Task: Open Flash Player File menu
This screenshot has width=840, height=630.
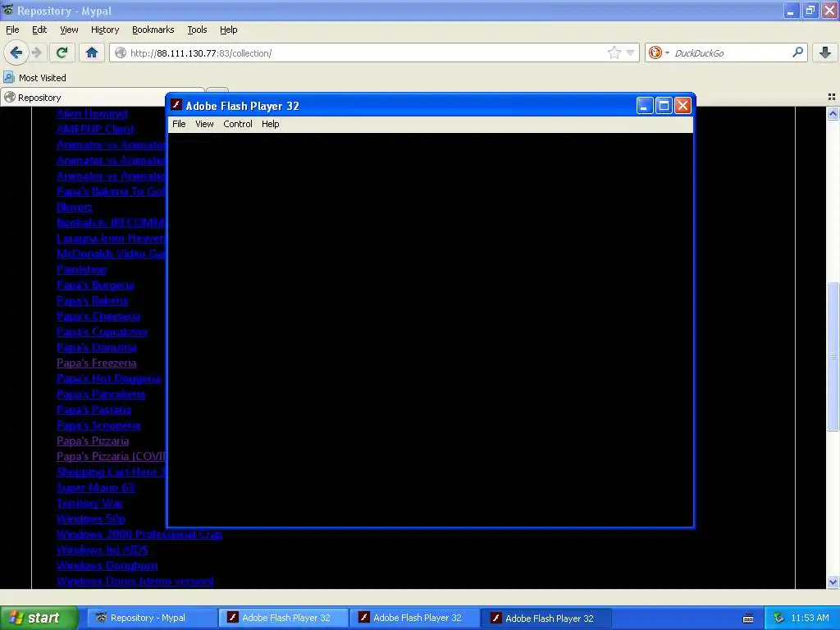Action: [x=179, y=125]
